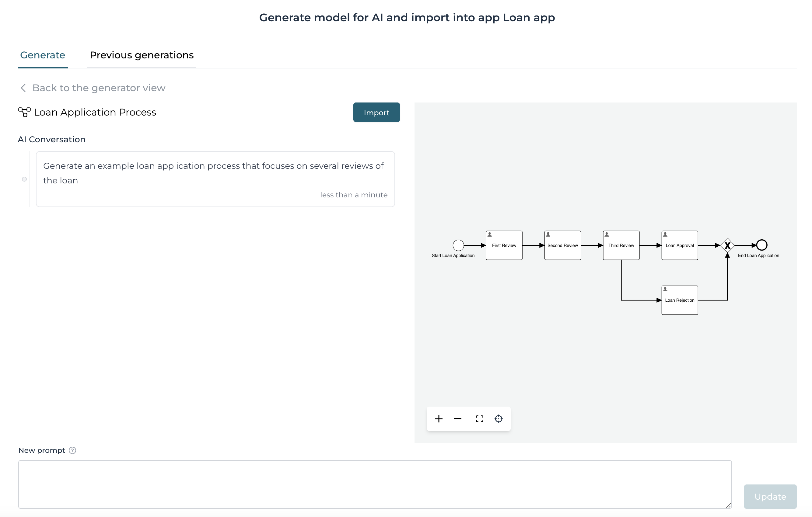Click the fit-to-screen diagram icon
Image resolution: width=812 pixels, height=517 pixels.
point(480,418)
